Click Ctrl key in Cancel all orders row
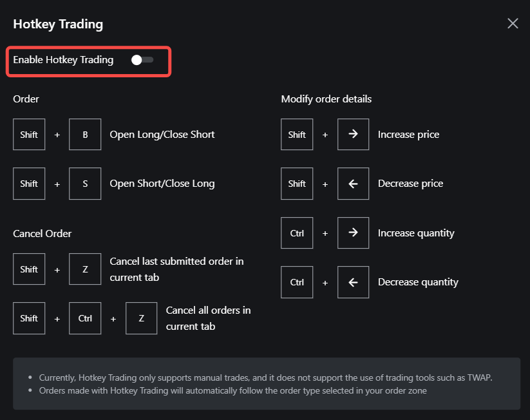Viewport: 530px width, 420px height. pyautogui.click(x=85, y=318)
